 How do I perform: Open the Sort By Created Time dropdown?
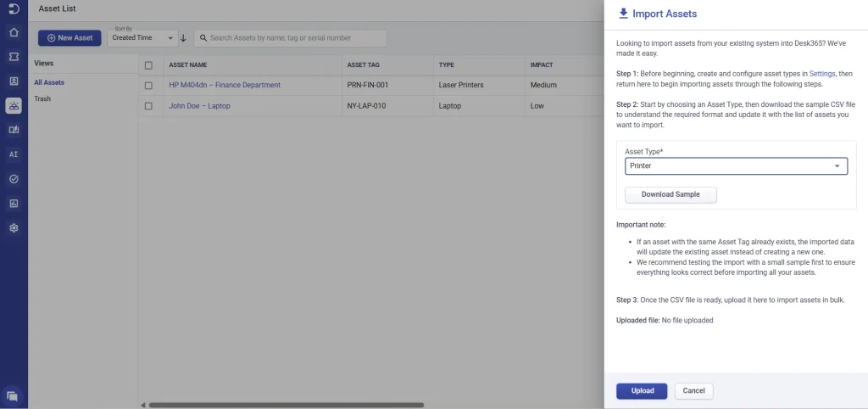coord(143,38)
